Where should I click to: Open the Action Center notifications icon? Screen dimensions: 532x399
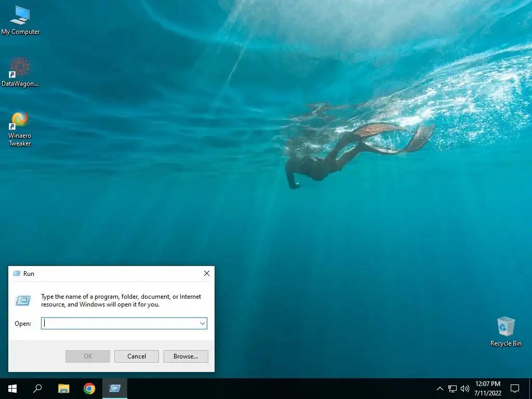[515, 389]
